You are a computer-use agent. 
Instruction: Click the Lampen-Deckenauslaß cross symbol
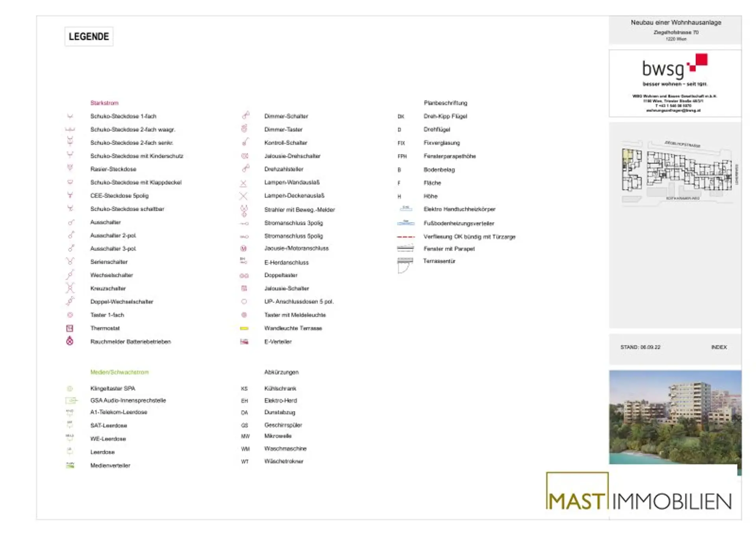tap(243, 196)
